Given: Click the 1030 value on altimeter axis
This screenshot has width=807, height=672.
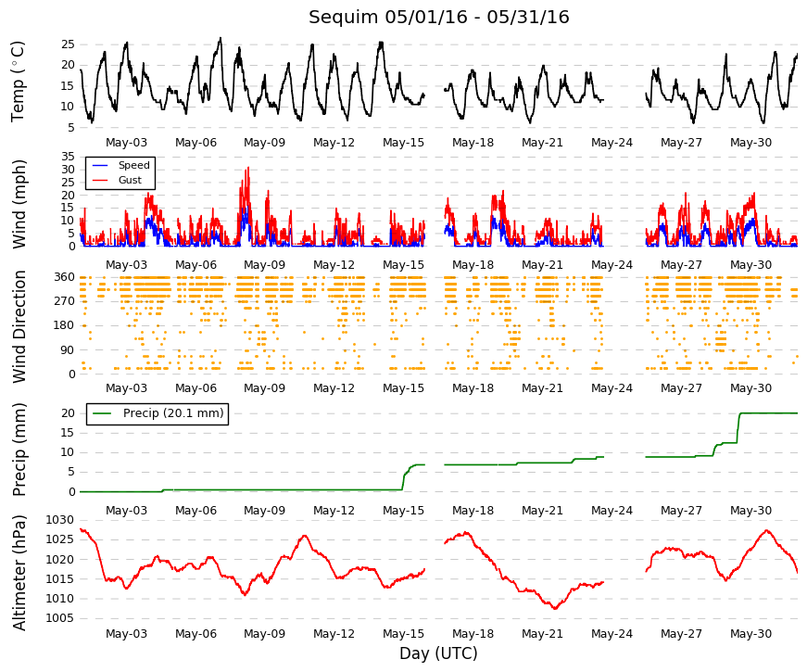Looking at the screenshot, I should (x=59, y=520).
